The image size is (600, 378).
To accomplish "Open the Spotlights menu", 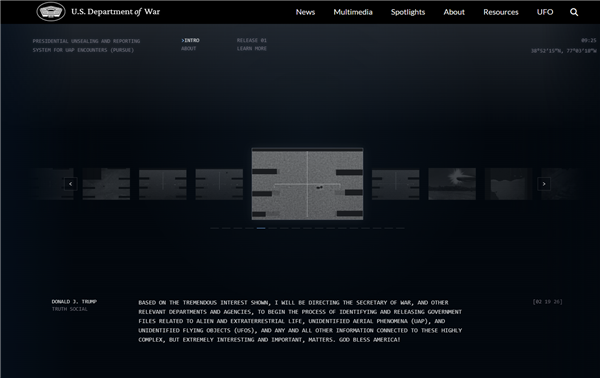I will [x=408, y=12].
